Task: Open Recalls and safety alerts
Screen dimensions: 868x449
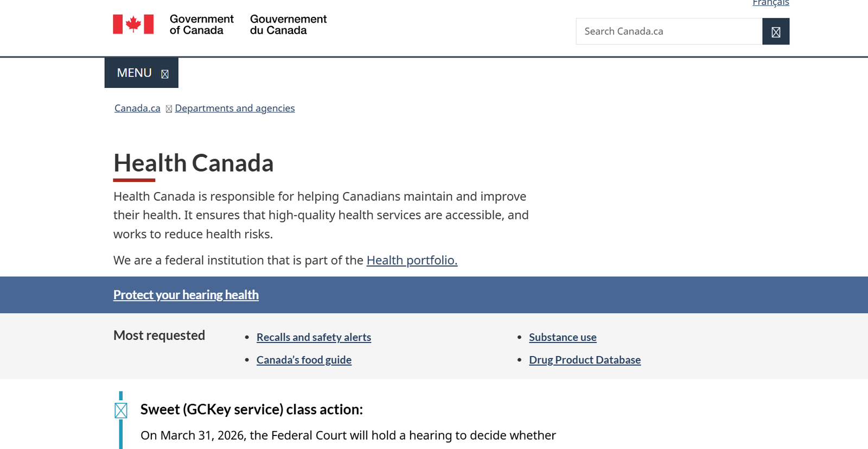Action: (314, 337)
